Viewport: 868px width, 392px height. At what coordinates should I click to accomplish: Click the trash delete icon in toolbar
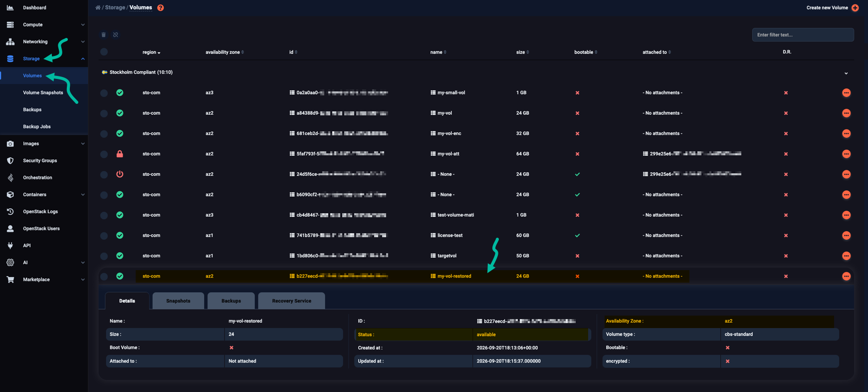(x=104, y=34)
